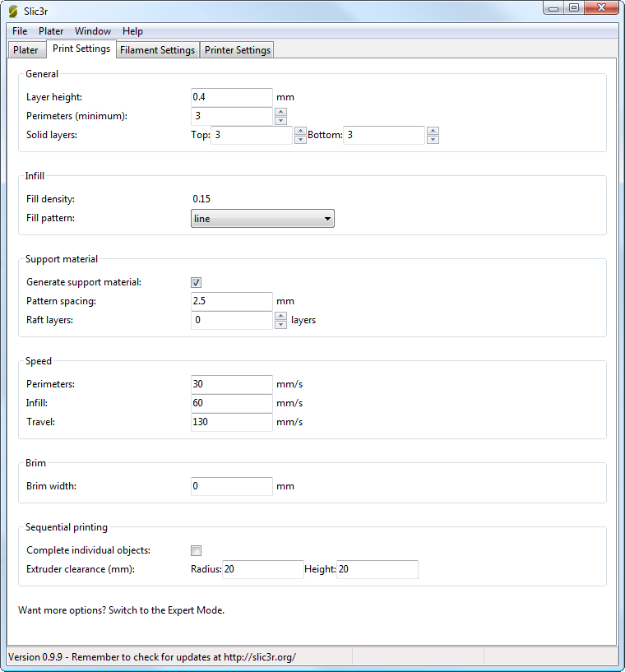Viewport: 625px width, 672px height.
Task: Decrease Bottom solid layers with down arrow
Action: pos(433,139)
